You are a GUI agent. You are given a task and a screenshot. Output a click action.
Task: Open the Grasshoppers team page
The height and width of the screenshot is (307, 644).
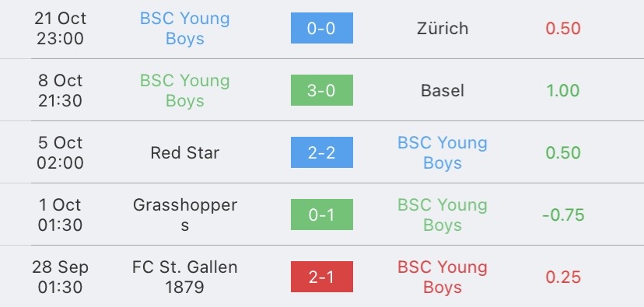click(185, 215)
